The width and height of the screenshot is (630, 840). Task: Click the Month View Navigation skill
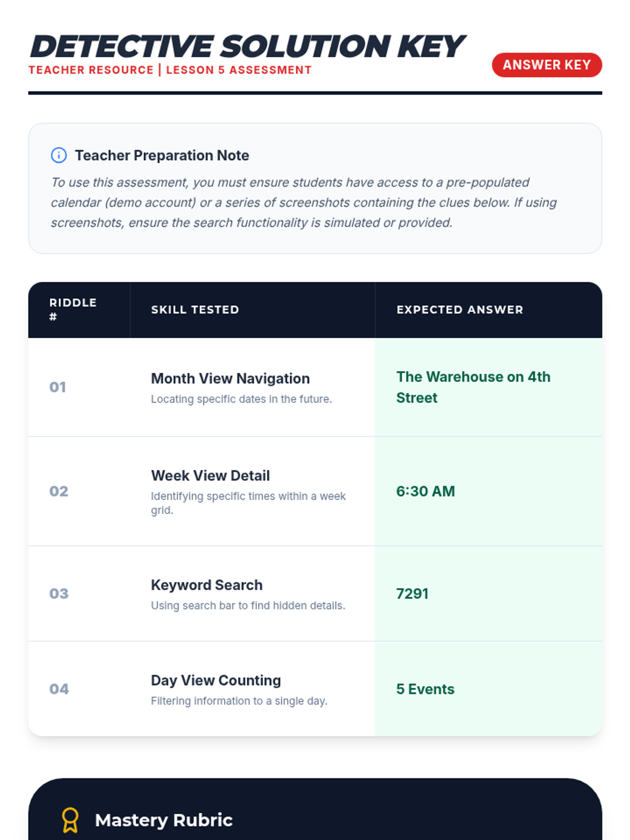click(230, 379)
